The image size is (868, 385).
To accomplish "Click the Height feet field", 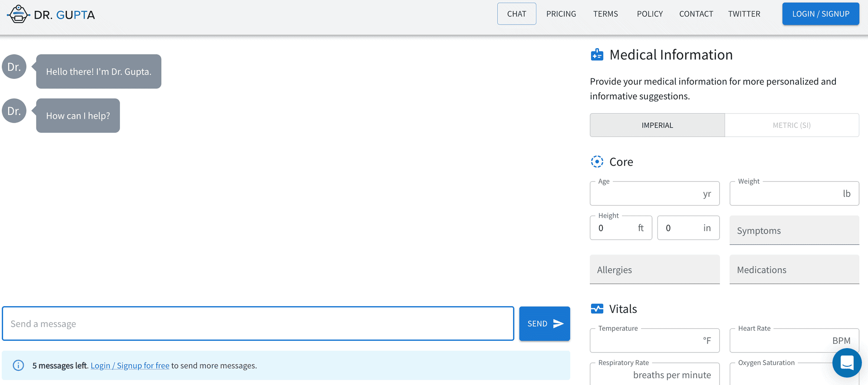I will pos(621,228).
